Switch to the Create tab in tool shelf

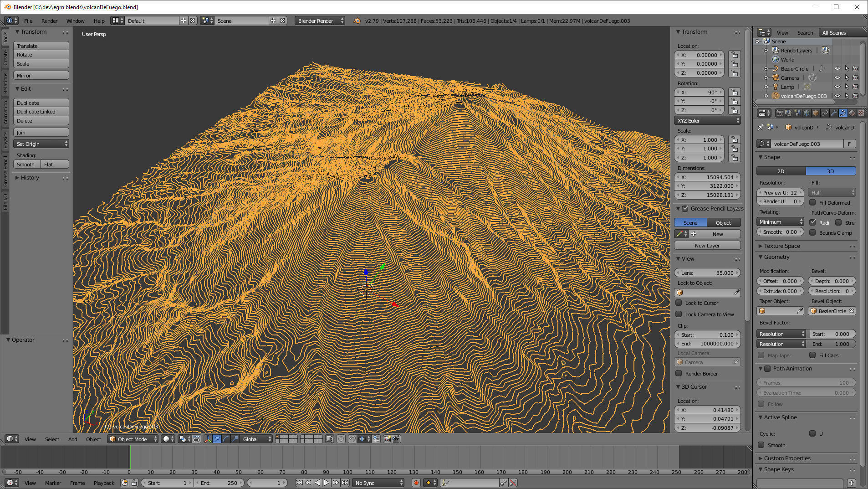[5, 57]
